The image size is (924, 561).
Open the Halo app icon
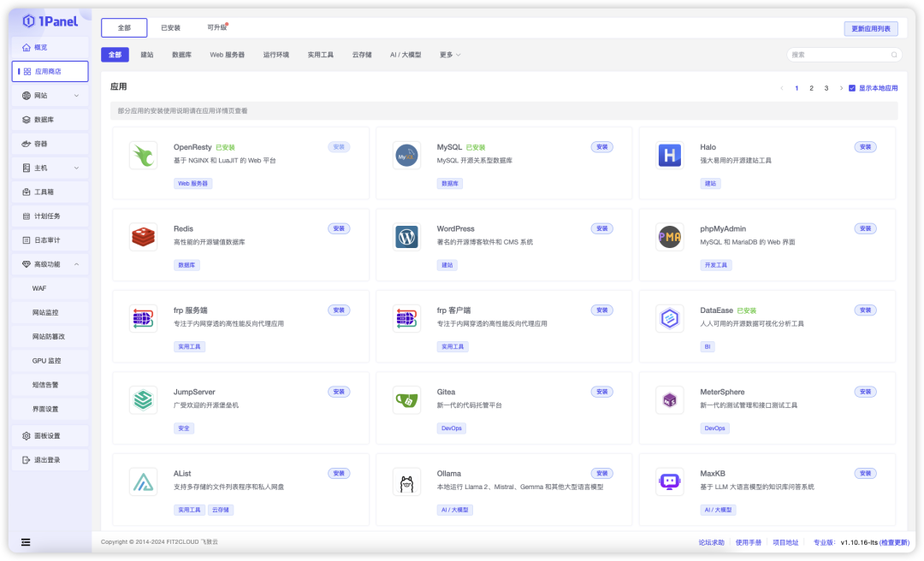(x=669, y=156)
